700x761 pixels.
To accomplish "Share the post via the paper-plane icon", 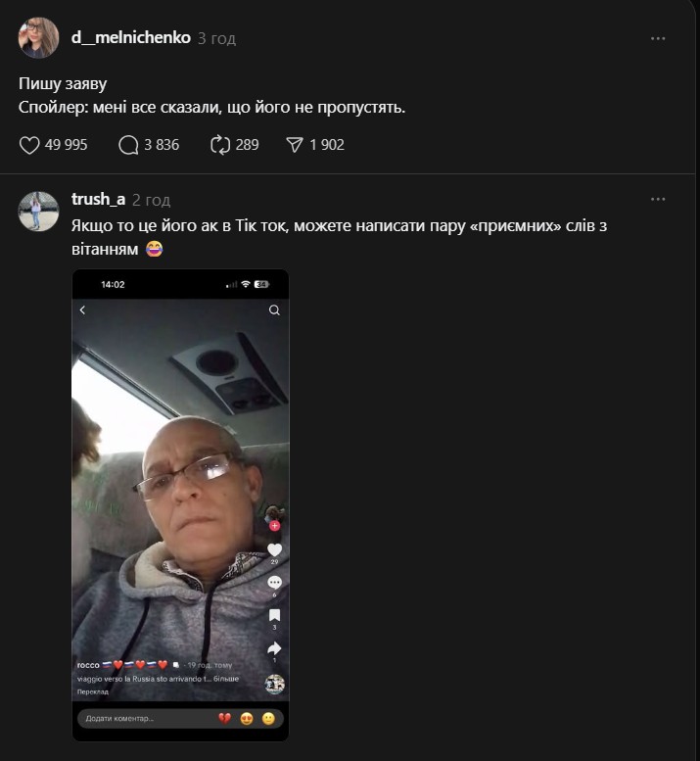I will 294,145.
